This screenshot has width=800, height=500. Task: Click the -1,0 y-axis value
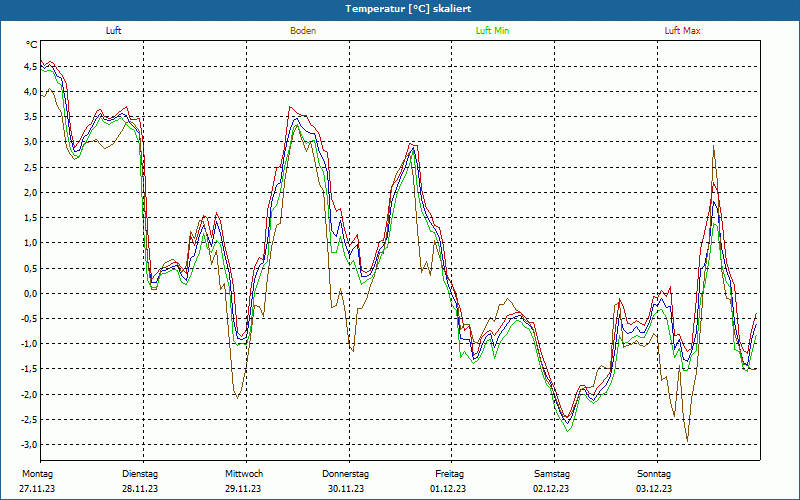tap(29, 343)
